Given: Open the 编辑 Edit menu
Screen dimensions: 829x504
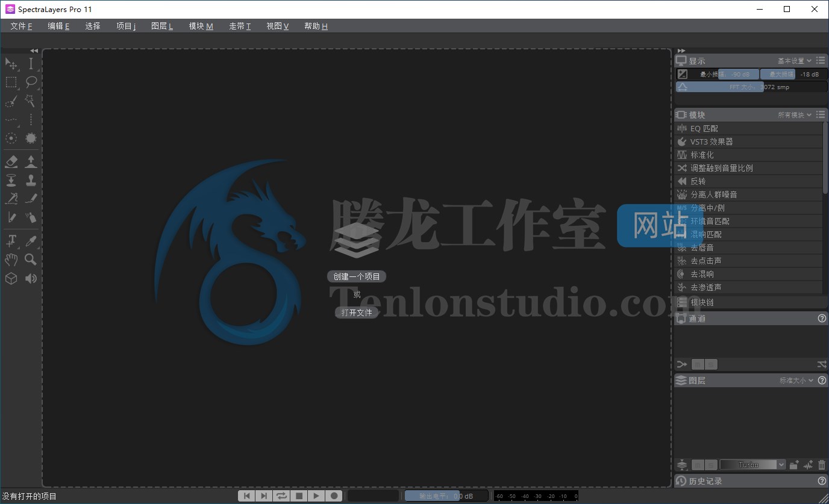Looking at the screenshot, I should 58,26.
